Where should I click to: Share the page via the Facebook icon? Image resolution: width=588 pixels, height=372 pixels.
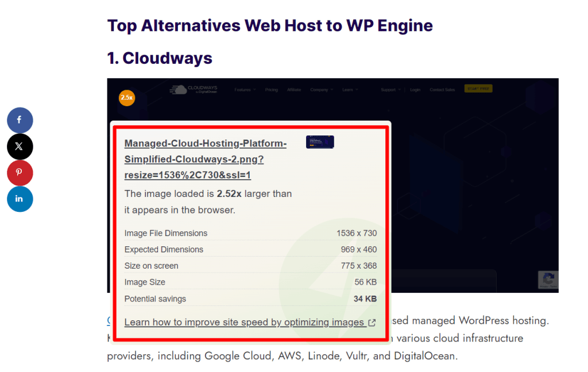tap(20, 120)
